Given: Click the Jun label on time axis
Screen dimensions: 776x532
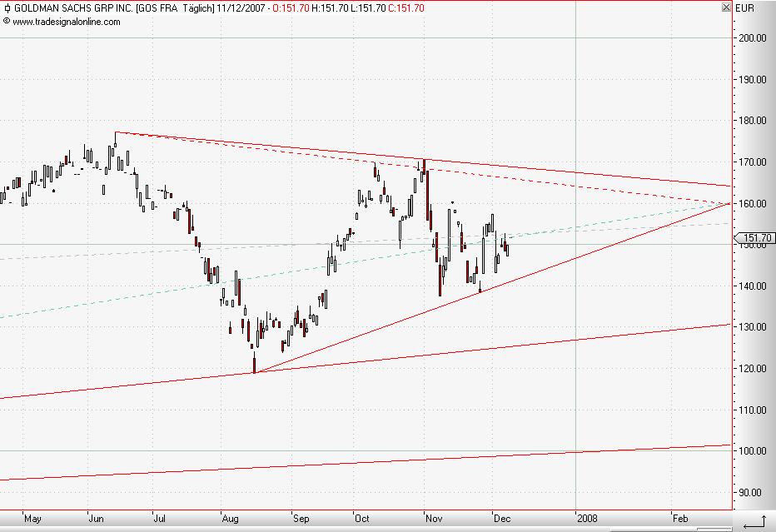Looking at the screenshot, I should point(97,519).
